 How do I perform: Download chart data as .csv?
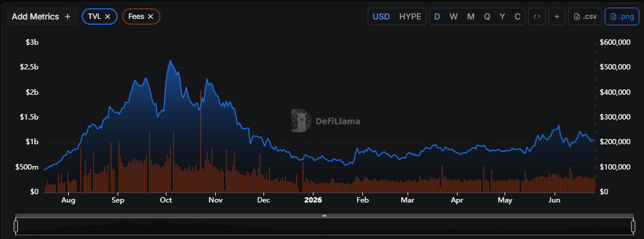point(585,16)
